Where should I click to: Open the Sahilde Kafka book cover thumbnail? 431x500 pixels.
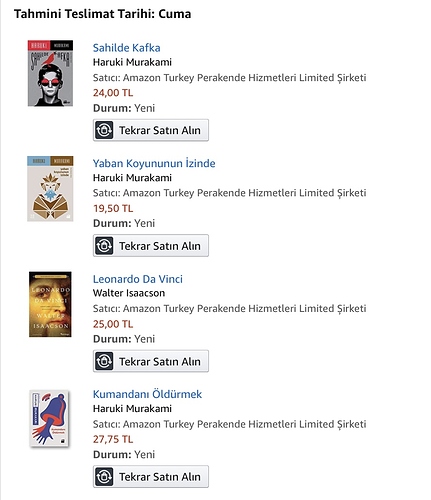(50, 73)
